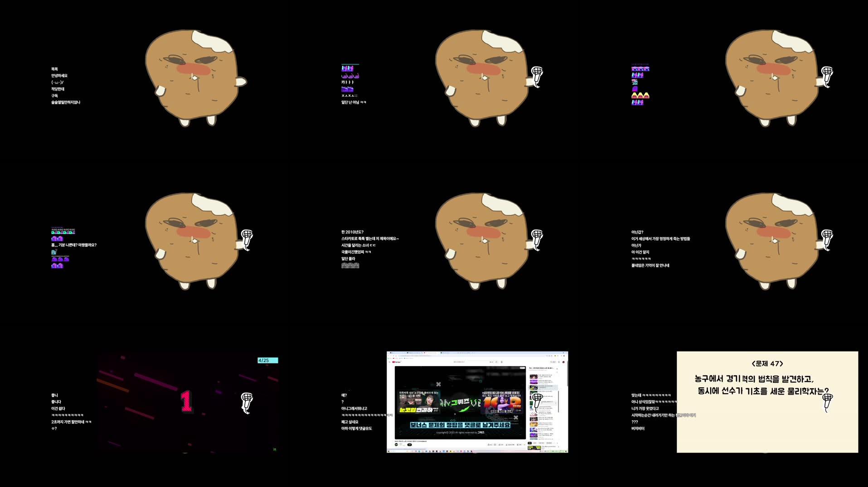This screenshot has height=487, width=868.
Task: Click the voice search microphone icon
Action: coord(502,362)
